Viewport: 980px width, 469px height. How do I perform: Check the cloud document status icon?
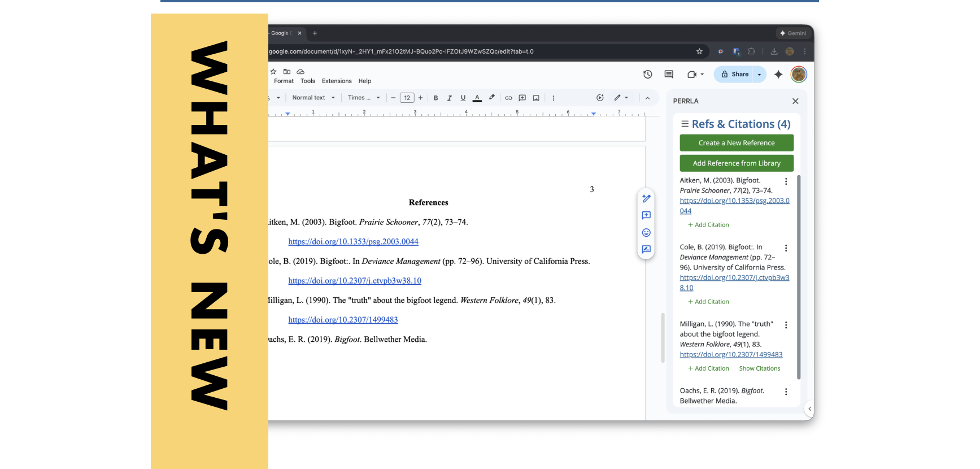point(300,72)
